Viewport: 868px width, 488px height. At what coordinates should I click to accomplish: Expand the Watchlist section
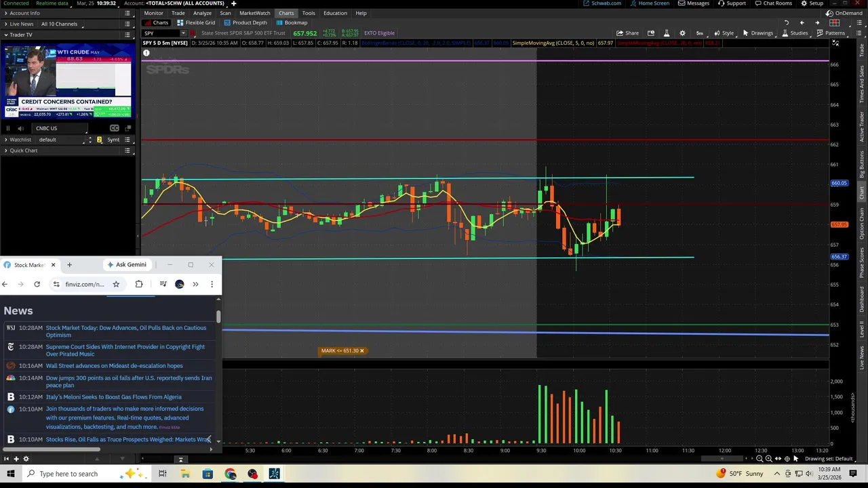point(5,140)
